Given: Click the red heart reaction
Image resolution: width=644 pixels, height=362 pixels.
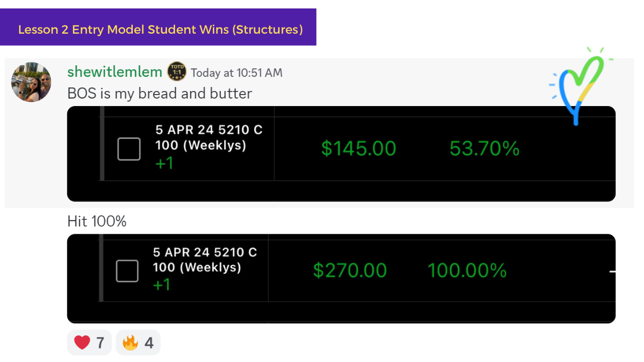Looking at the screenshot, I should [x=89, y=343].
